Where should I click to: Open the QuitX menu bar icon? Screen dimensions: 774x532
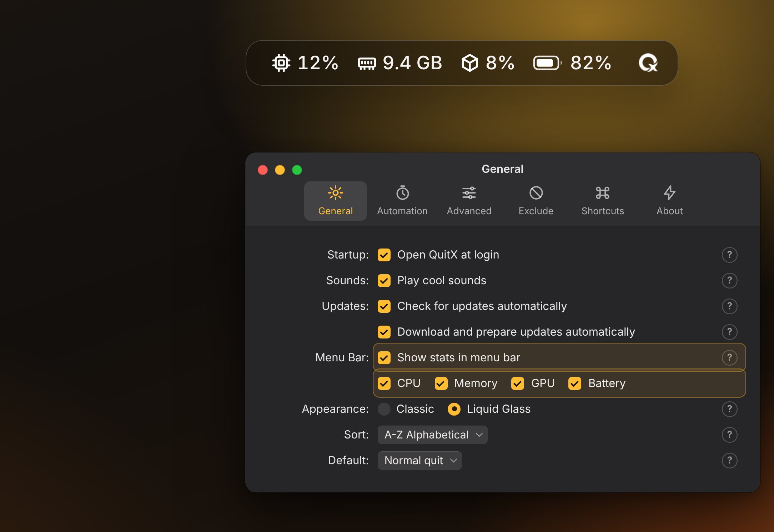click(x=648, y=63)
